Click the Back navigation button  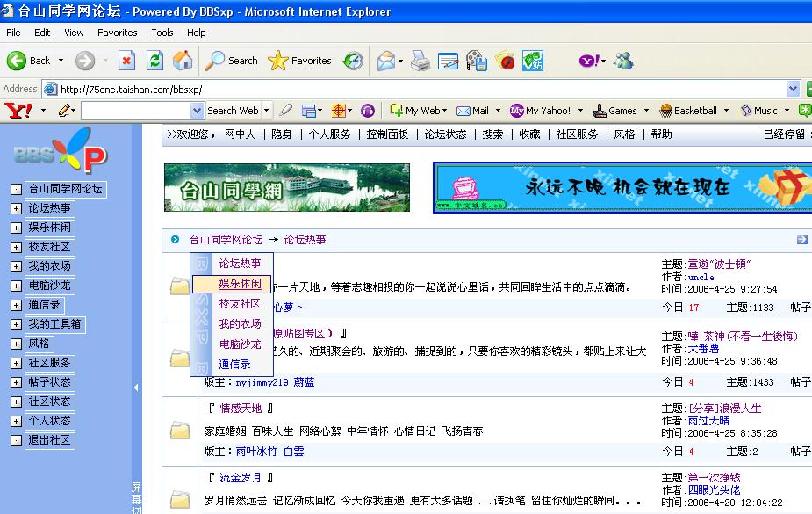[x=30, y=61]
